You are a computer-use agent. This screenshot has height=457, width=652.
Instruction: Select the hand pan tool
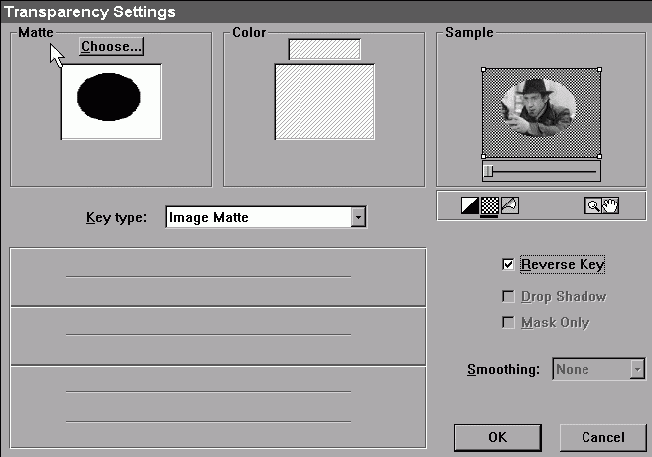click(610, 206)
